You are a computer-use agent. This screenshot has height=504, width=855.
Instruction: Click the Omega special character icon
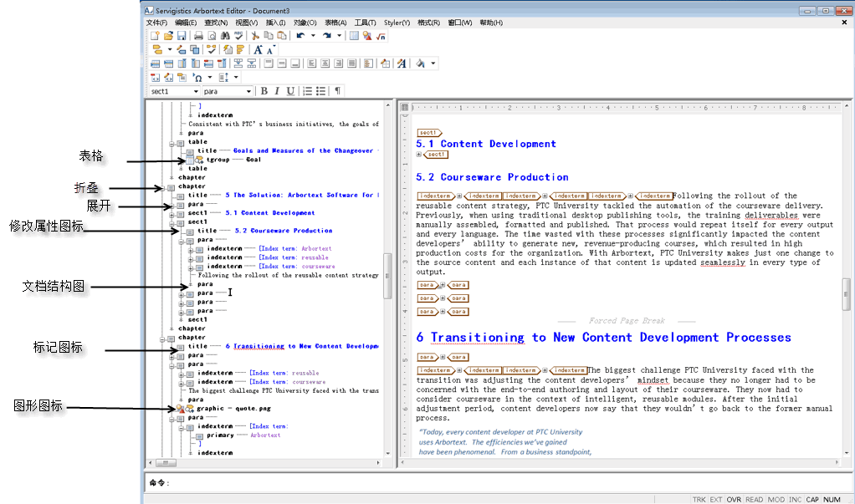[x=198, y=78]
